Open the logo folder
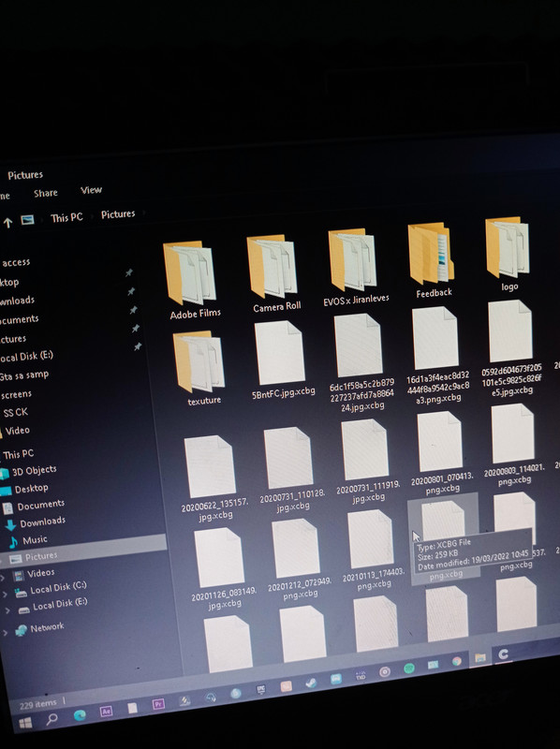Viewport: 560px width, 749px height. 508,254
